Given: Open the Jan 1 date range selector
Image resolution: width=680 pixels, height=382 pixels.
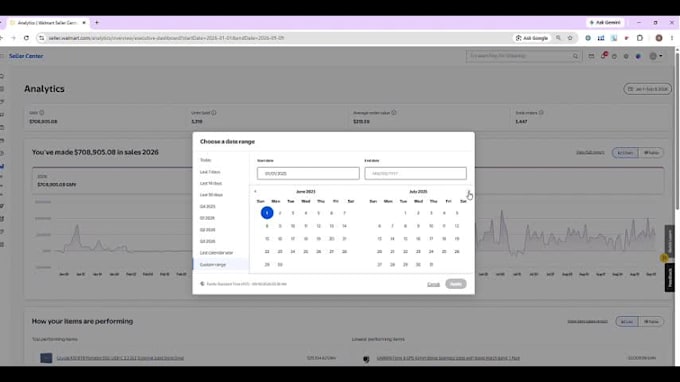Looking at the screenshot, I should [x=647, y=89].
